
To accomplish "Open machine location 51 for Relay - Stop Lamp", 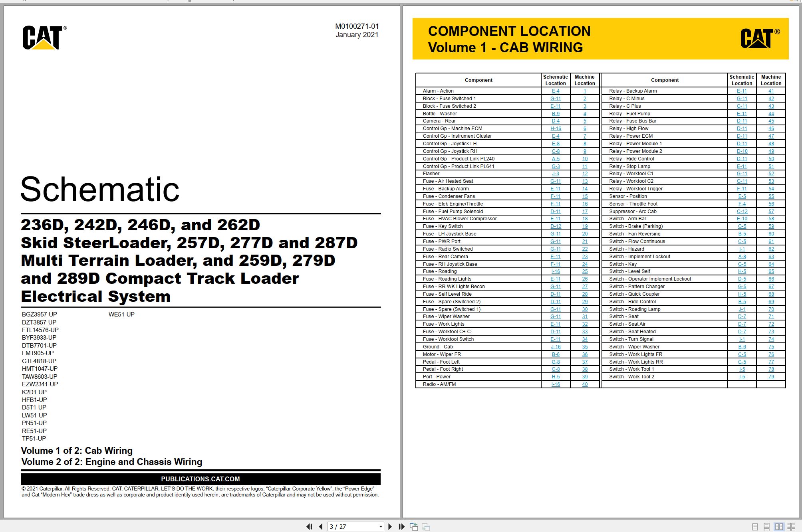I will tap(771, 166).
